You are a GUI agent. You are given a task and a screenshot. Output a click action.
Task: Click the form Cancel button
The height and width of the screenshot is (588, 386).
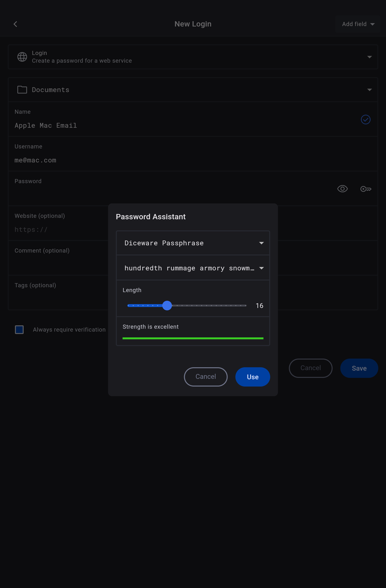coord(310,368)
